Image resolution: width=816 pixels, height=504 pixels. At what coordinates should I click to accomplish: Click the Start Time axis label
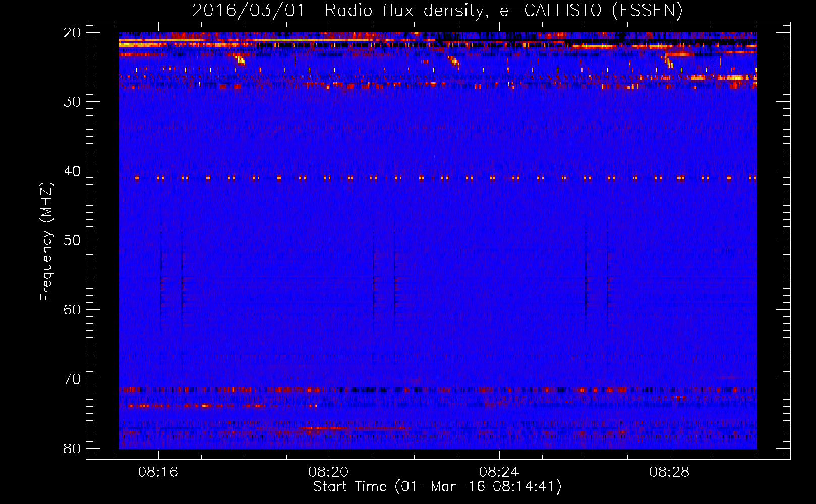(x=437, y=487)
